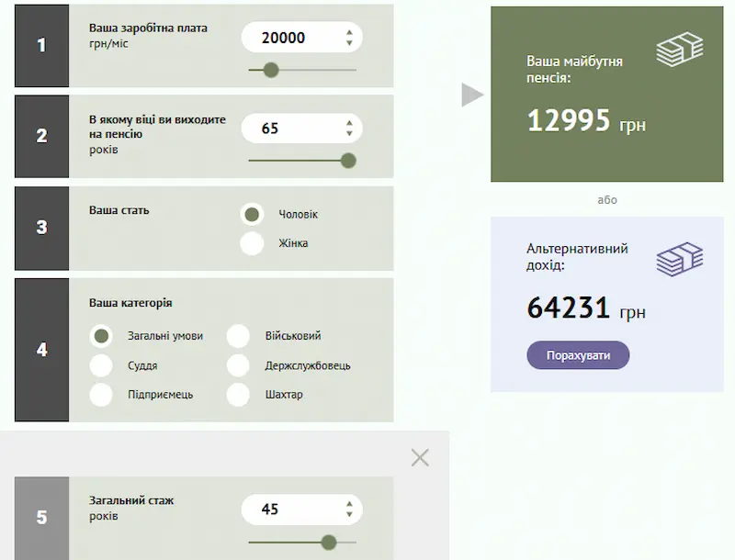
Task: Decrease retirement age with the down stepper arrow
Action: tap(349, 134)
